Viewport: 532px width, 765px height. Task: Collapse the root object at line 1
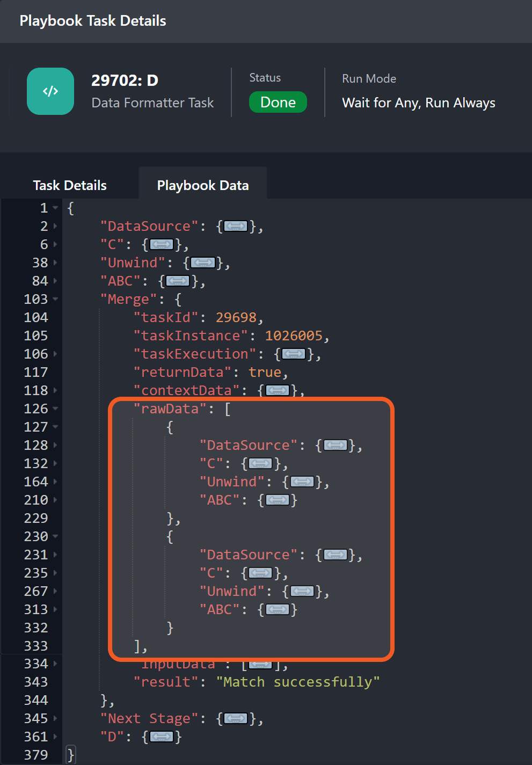pos(55,208)
